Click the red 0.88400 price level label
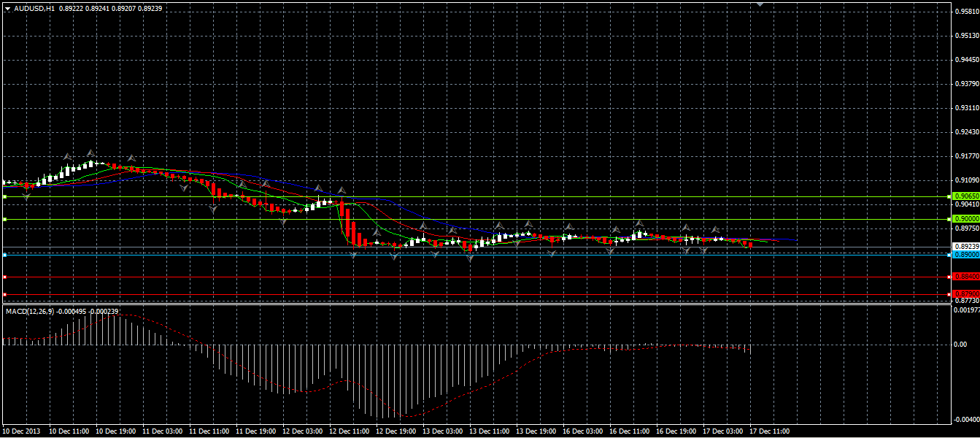This screenshot has width=980, height=438. pyautogui.click(x=967, y=277)
